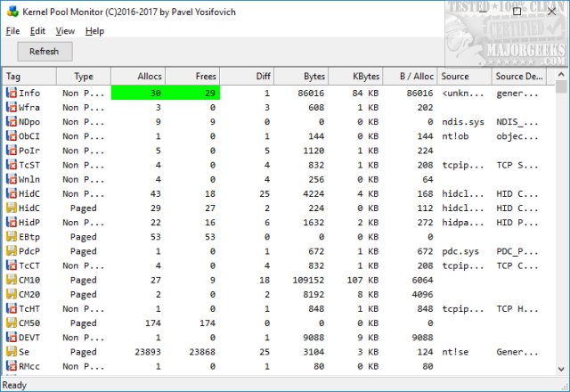Click the Kernel Pool Monitor title bar icon
This screenshot has height=392, width=570.
pyautogui.click(x=12, y=12)
